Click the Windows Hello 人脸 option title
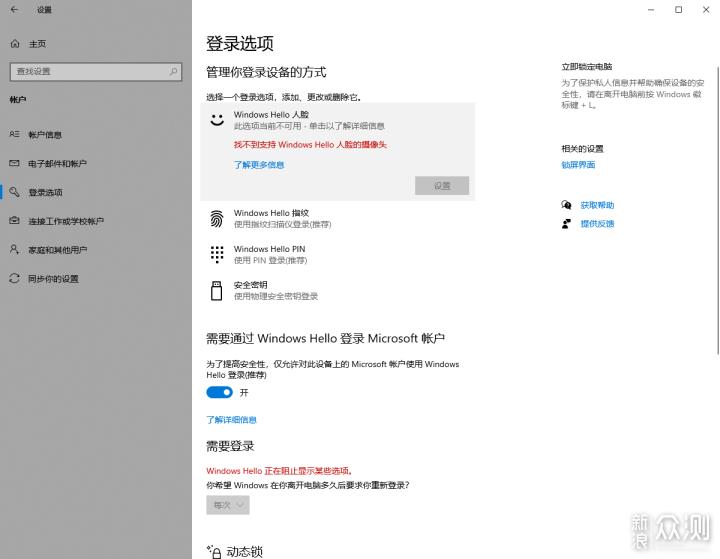Screen dimensions: 720x559 point(271,114)
